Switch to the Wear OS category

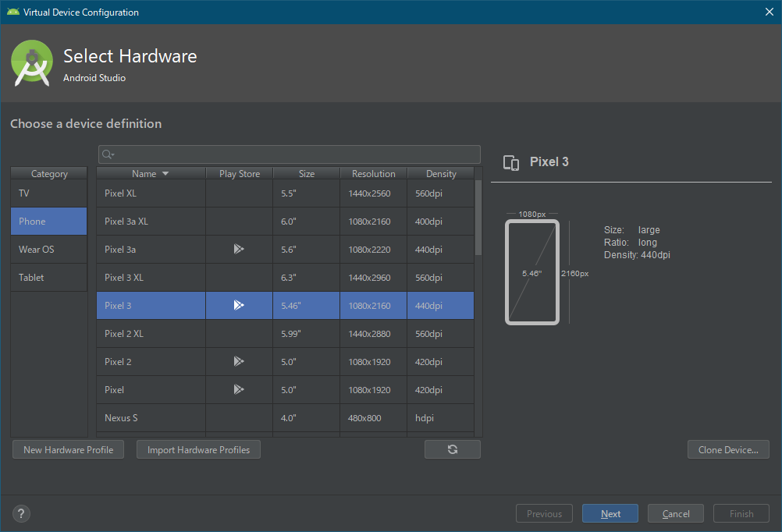point(48,251)
